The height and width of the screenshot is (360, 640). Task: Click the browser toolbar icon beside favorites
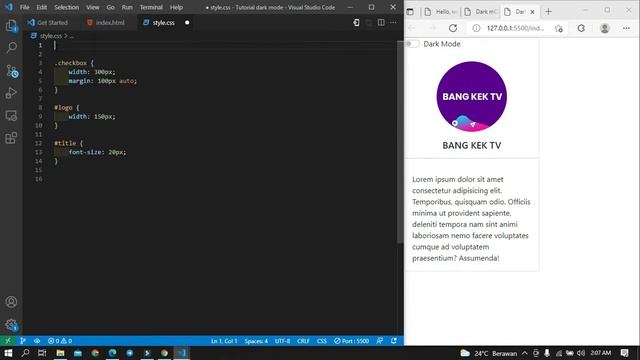coord(581,28)
